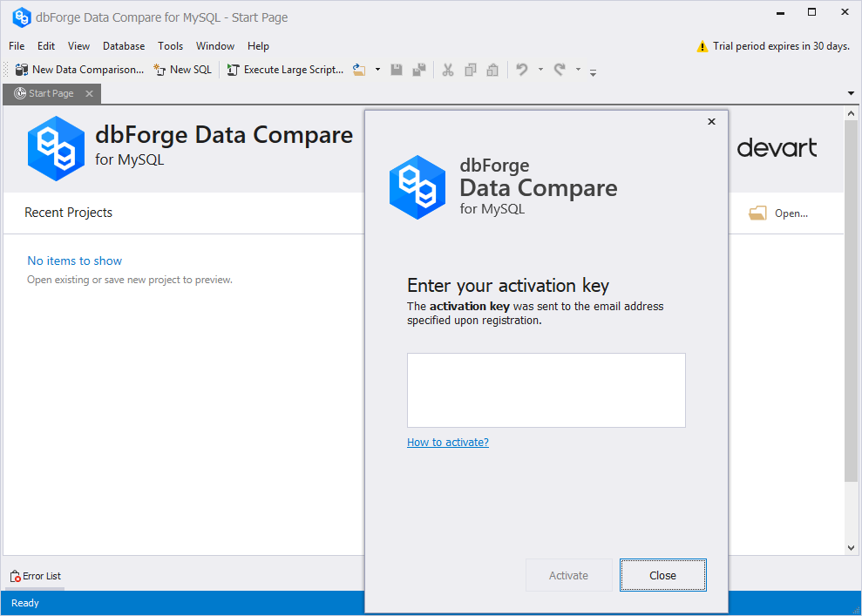Start a New Data Comparison from toolbar
862x616 pixels.
79,70
